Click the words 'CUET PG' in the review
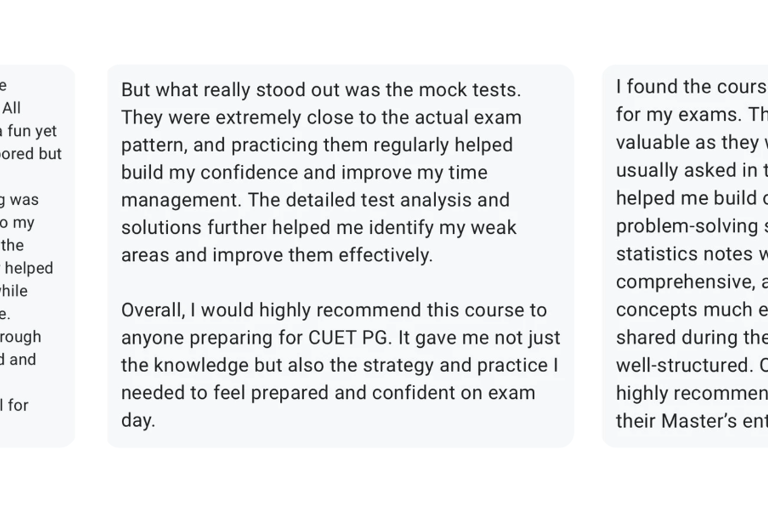This screenshot has width=768, height=512. (350, 338)
